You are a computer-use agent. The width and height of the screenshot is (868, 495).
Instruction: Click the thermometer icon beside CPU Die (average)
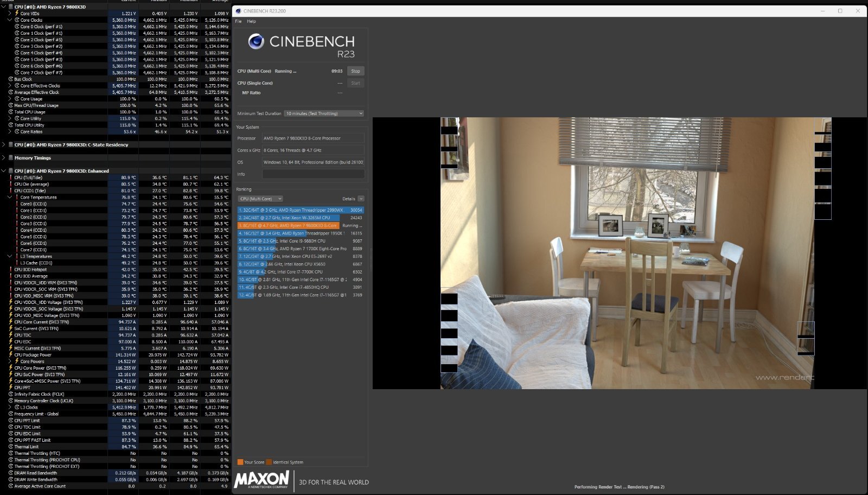pos(11,184)
